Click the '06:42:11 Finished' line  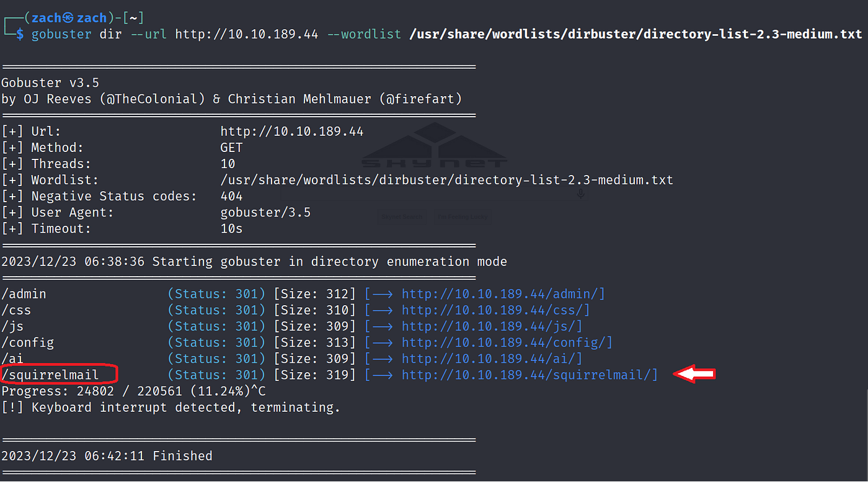pyautogui.click(x=107, y=456)
